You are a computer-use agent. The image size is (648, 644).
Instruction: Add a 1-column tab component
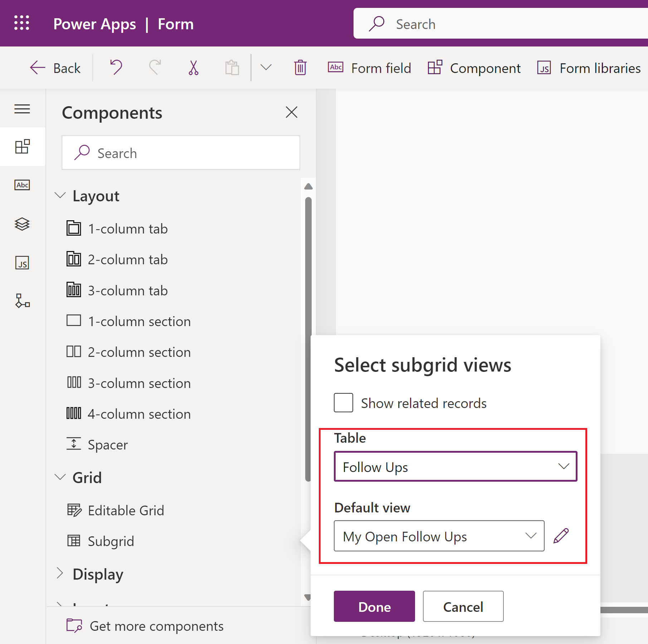coord(117,229)
